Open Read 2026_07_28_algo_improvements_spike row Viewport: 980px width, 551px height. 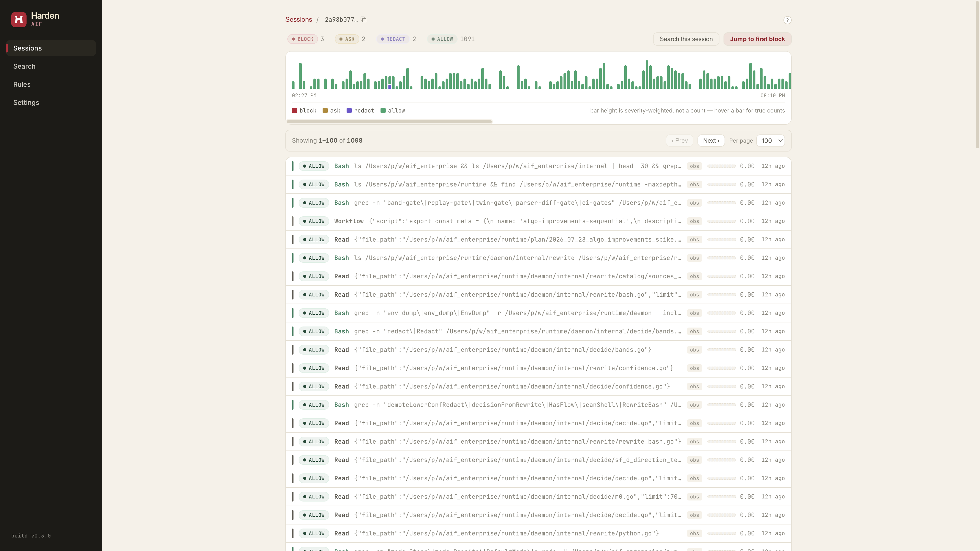point(538,240)
